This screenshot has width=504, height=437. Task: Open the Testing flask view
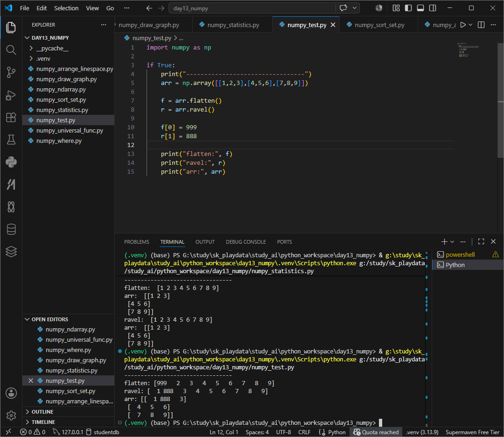(x=11, y=140)
